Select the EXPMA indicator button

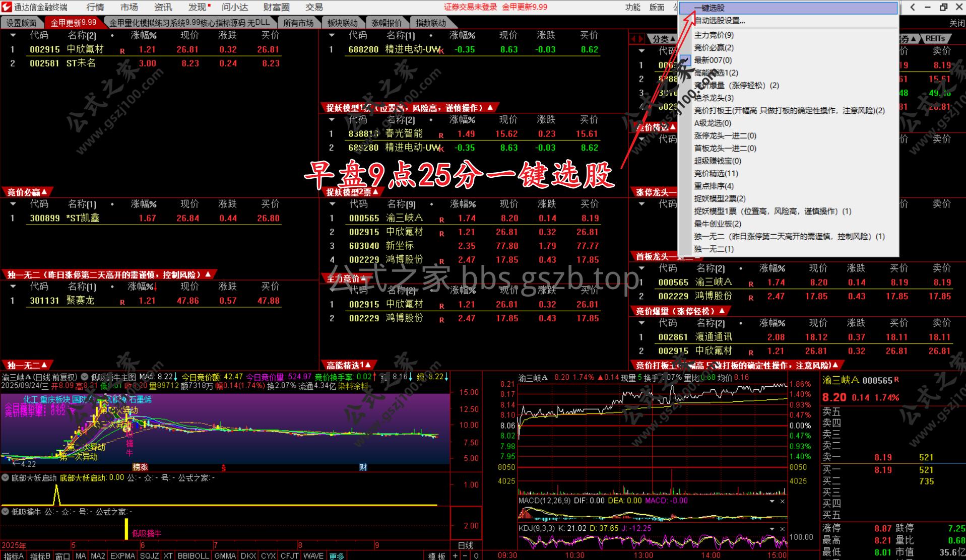[x=122, y=555]
